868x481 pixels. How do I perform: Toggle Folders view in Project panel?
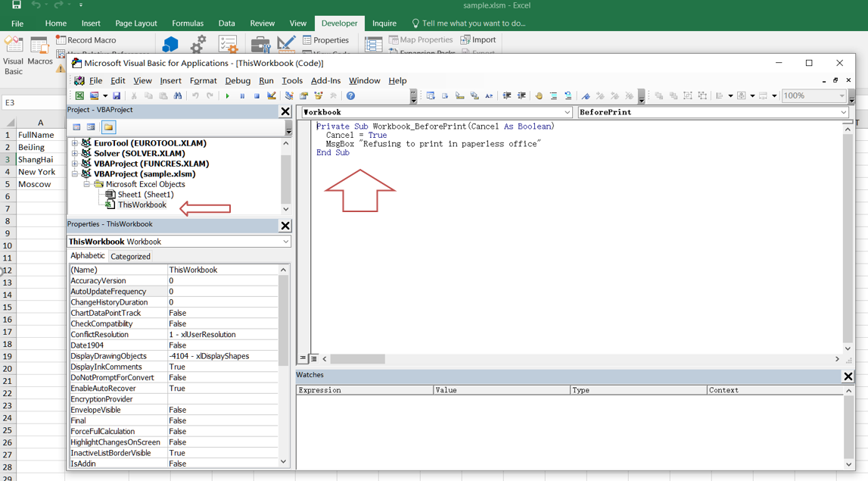(x=108, y=127)
